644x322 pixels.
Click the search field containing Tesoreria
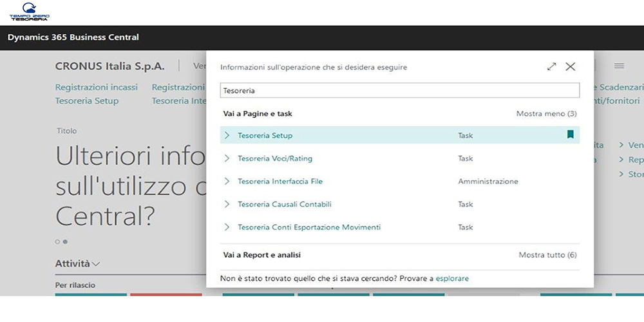(x=399, y=91)
